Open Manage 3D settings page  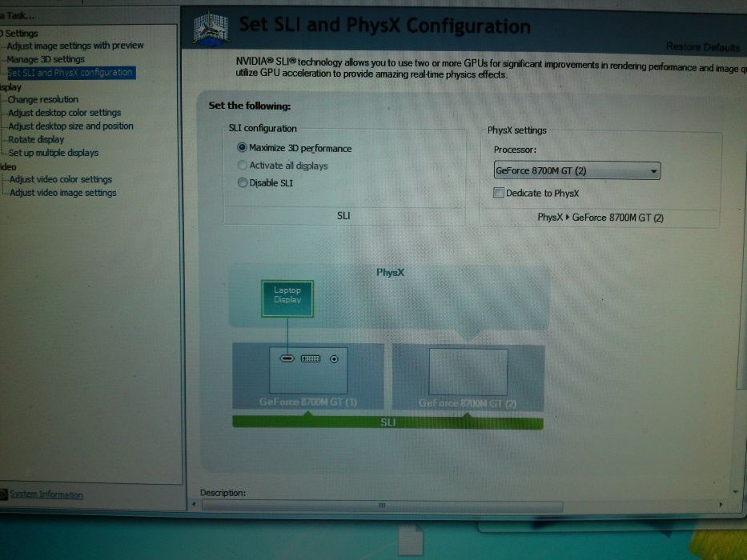coord(46,59)
